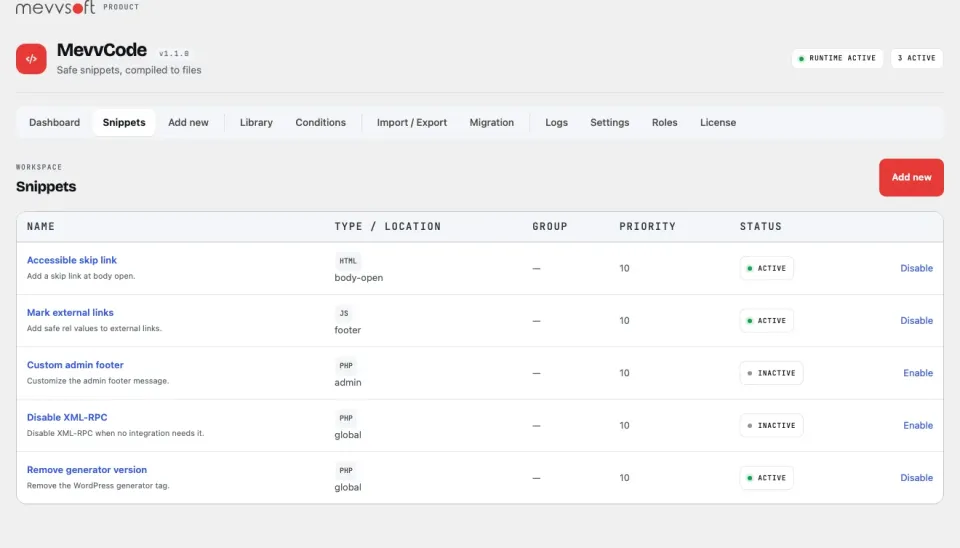This screenshot has height=548, width=960.
Task: Switch to the Dashboard tab
Action: 54,122
